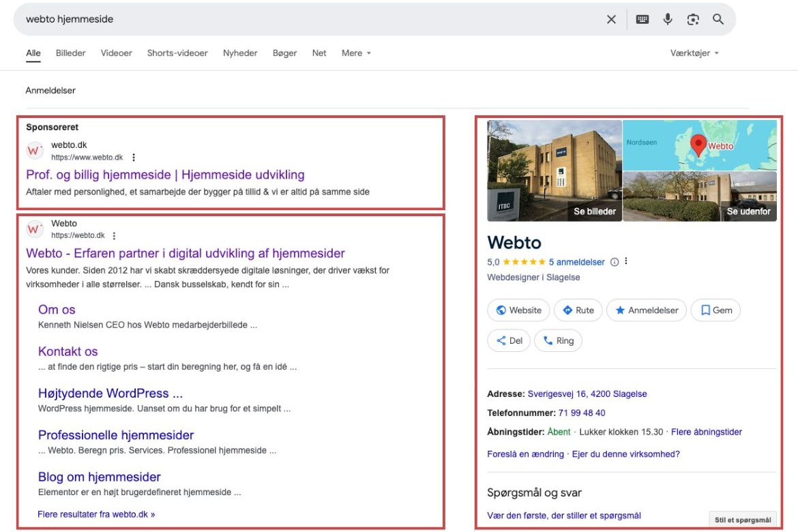Click the Webto favicon in organic result
The height and width of the screenshot is (532, 798).
34,229
